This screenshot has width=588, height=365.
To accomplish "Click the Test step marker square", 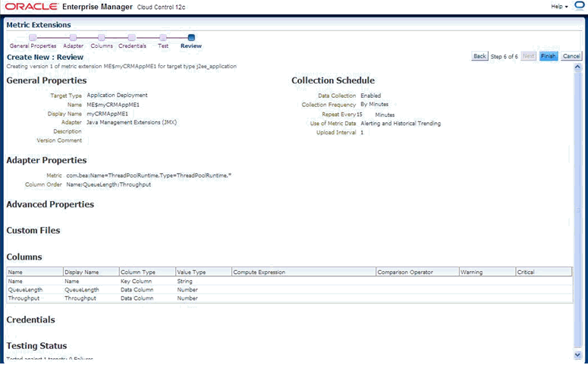I will 163,37.
